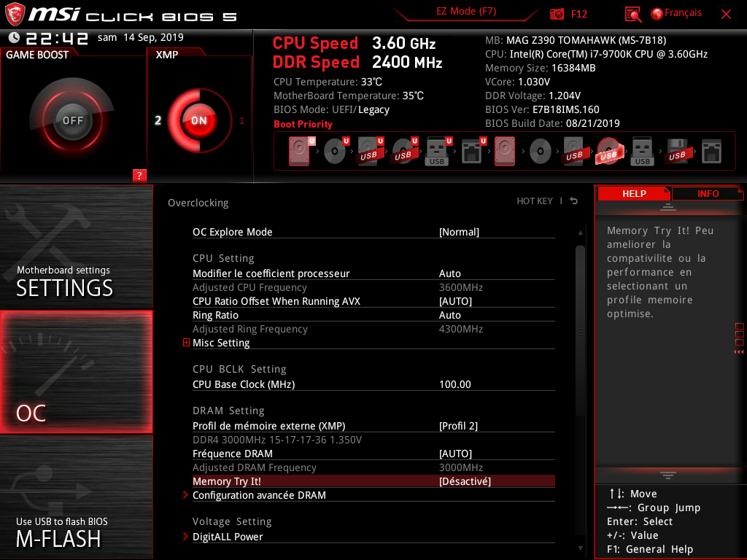747x560 pixels.
Task: Click the red triple-arrow icon at the right edge
Action: click(739, 352)
